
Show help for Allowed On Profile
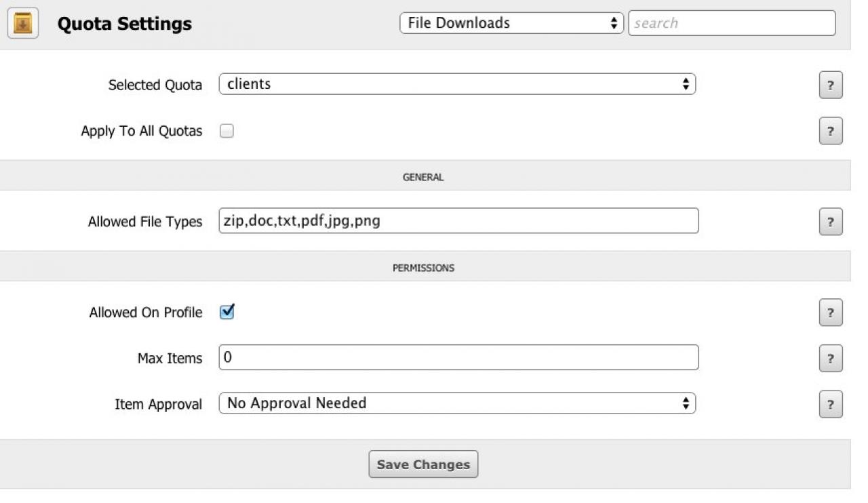[x=831, y=313]
